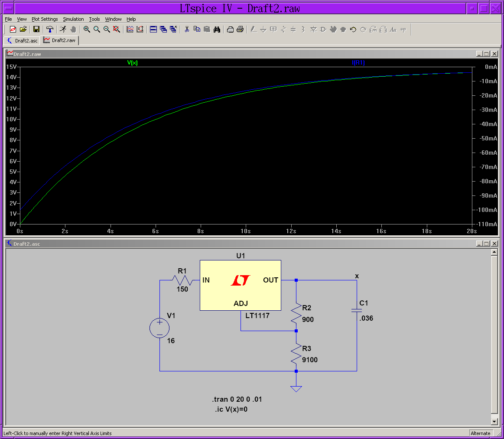Click capacitor C1 in the schematic

pos(357,310)
